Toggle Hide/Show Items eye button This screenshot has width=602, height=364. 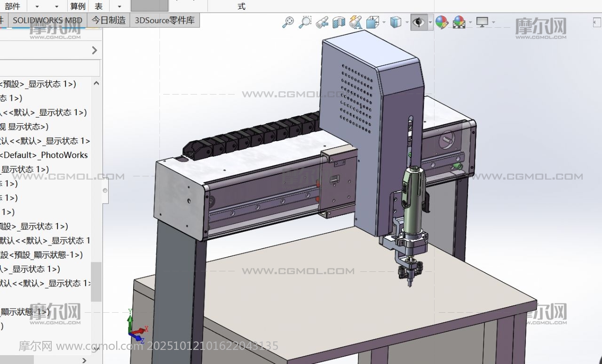coord(418,22)
